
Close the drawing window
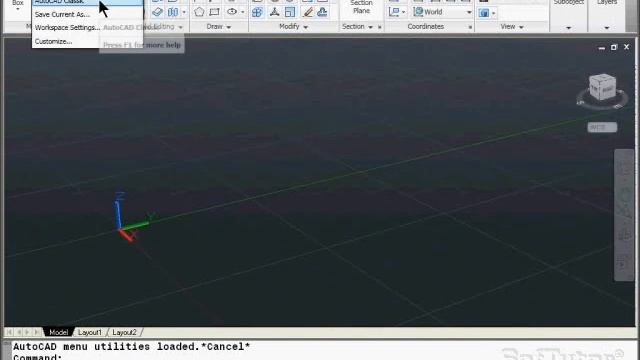(627, 47)
